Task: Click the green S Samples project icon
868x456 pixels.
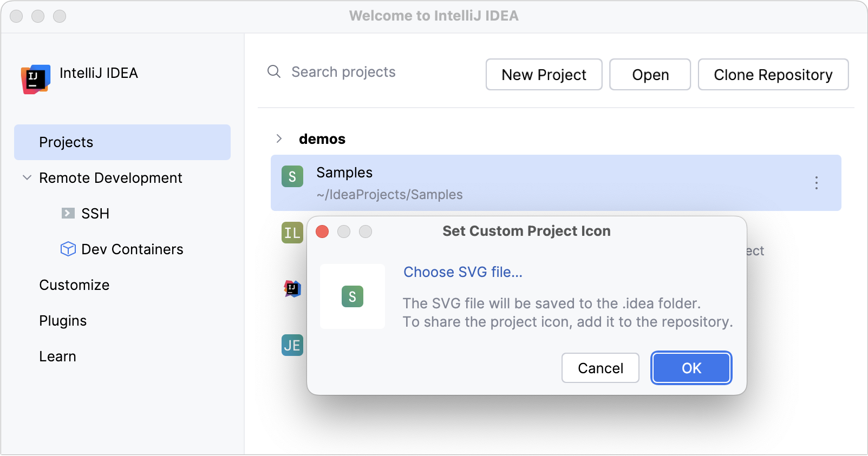Action: 292,177
